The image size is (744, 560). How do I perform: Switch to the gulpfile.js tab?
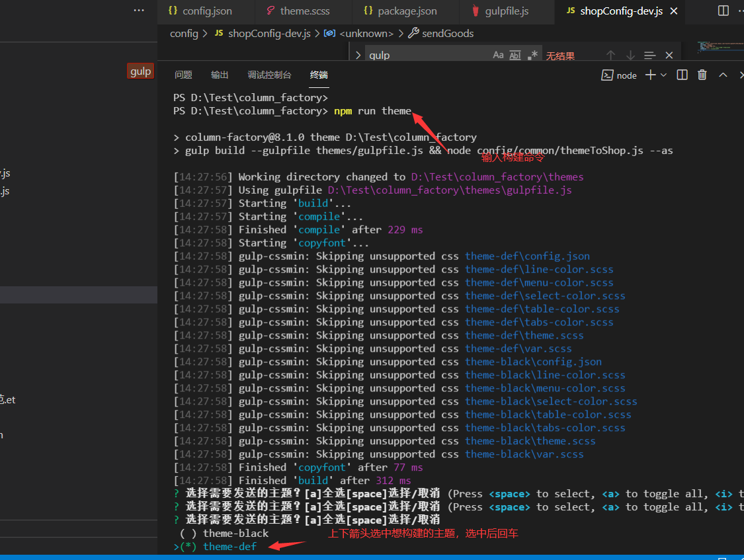coord(506,11)
